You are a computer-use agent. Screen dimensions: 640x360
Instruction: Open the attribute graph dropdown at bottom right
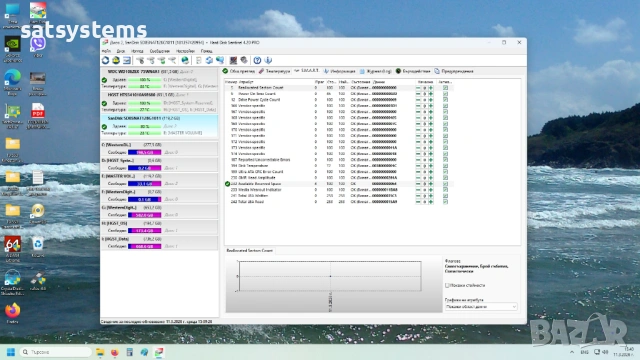(x=481, y=307)
